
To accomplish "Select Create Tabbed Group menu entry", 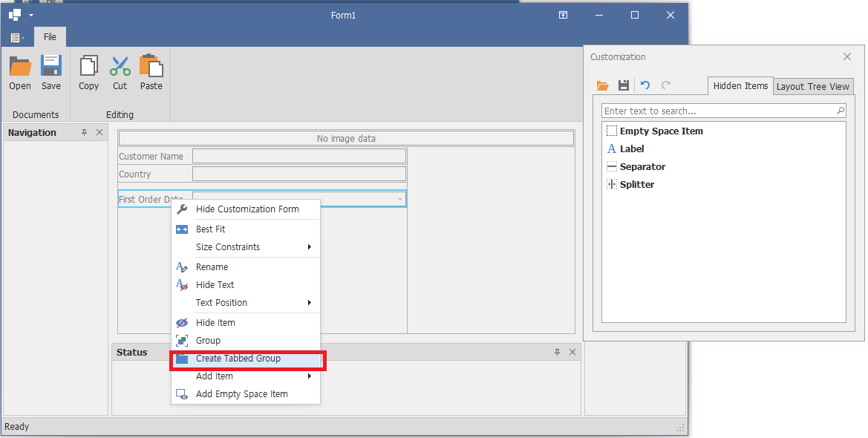I will [x=246, y=359].
